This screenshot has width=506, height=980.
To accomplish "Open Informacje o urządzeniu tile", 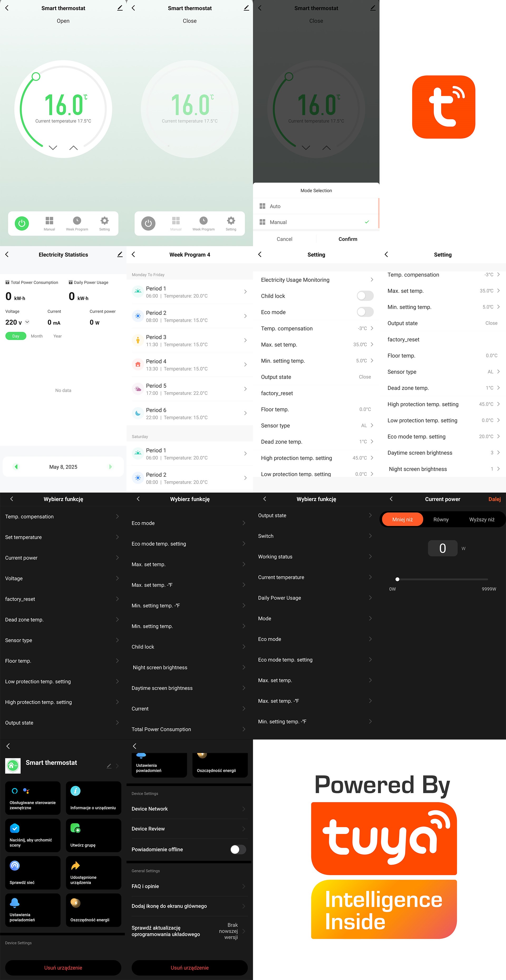I will click(93, 798).
